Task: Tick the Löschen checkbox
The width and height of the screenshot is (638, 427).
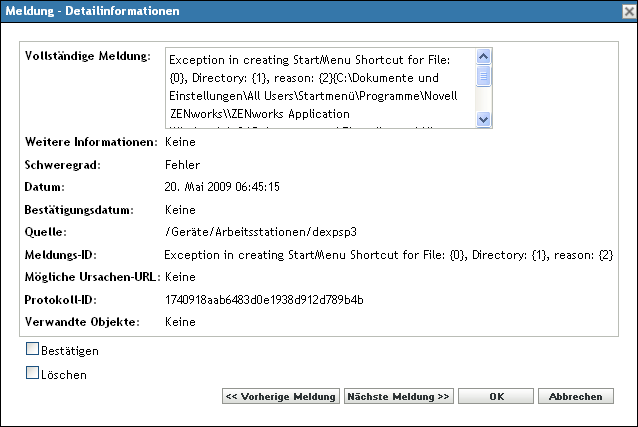Action: tap(33, 375)
